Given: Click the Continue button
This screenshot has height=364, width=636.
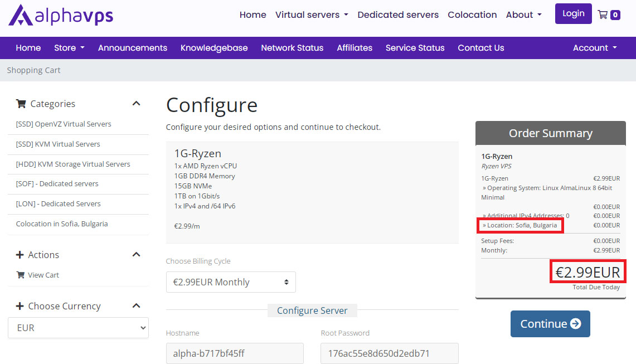Looking at the screenshot, I should [550, 324].
